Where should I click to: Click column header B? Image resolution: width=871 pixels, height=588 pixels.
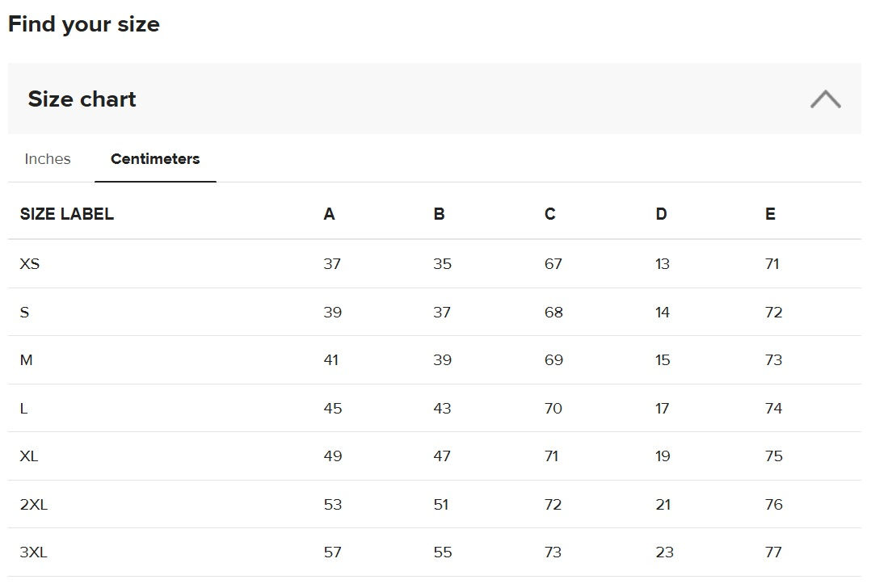(x=439, y=214)
